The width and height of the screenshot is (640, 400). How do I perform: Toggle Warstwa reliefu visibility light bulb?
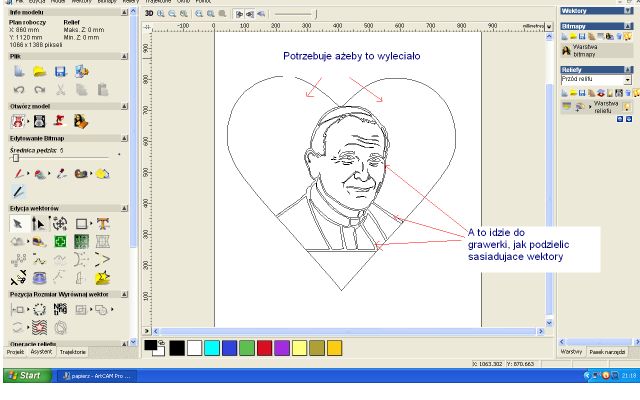click(627, 107)
